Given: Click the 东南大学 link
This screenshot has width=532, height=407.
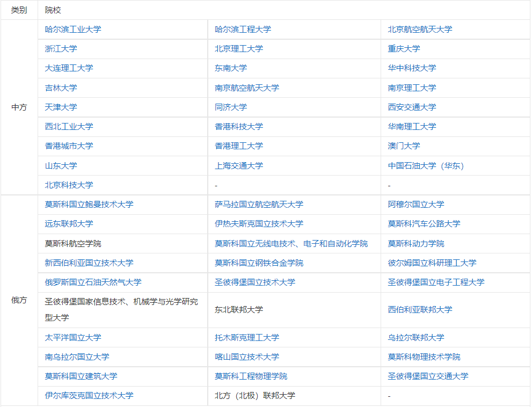Looking at the screenshot, I should [x=231, y=68].
